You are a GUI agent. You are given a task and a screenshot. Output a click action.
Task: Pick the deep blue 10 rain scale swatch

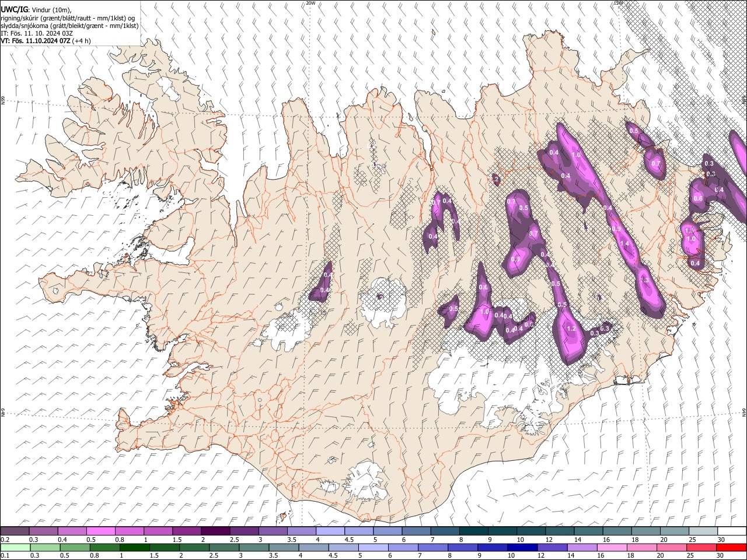(x=522, y=547)
